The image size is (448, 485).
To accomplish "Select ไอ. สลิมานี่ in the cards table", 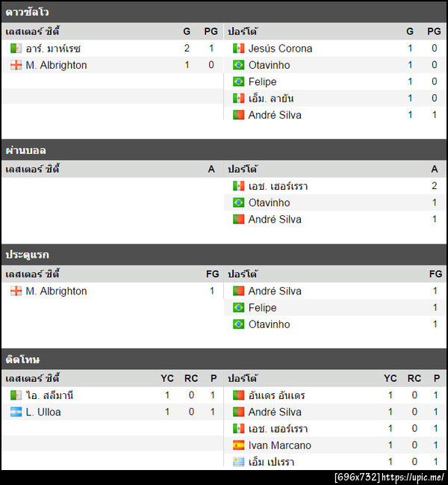I will click(49, 395).
